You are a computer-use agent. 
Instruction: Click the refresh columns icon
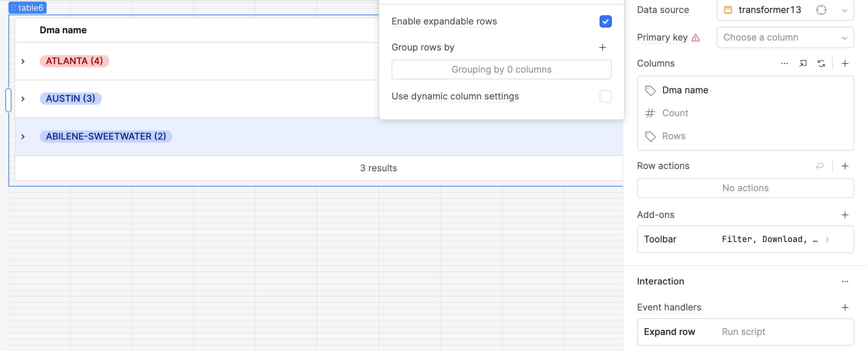(x=821, y=63)
